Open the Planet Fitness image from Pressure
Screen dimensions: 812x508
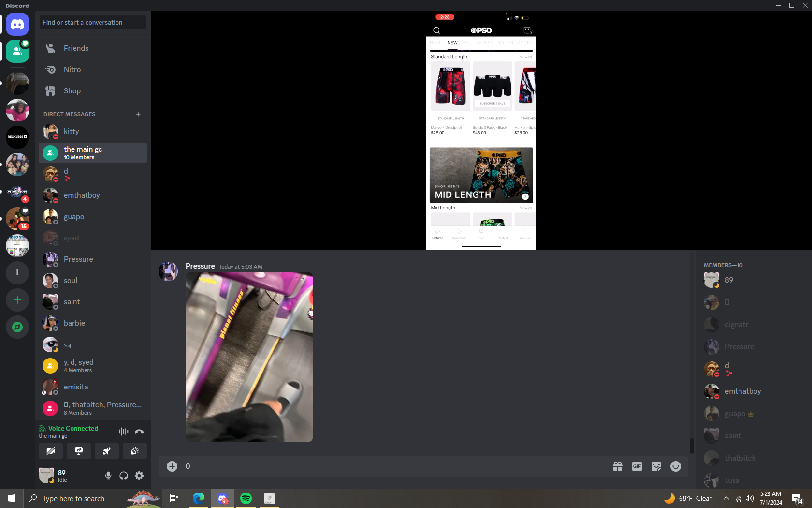(x=249, y=357)
